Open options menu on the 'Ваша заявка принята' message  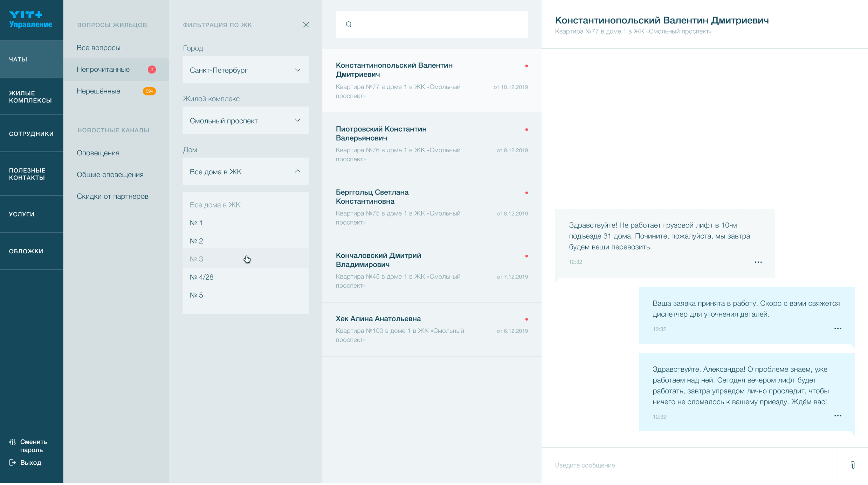[838, 329]
